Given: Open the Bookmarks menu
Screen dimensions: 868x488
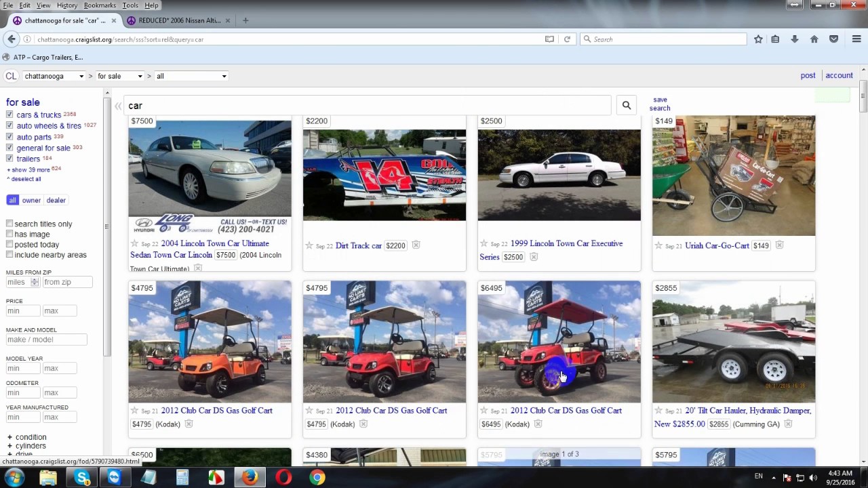Looking at the screenshot, I should 100,5.
